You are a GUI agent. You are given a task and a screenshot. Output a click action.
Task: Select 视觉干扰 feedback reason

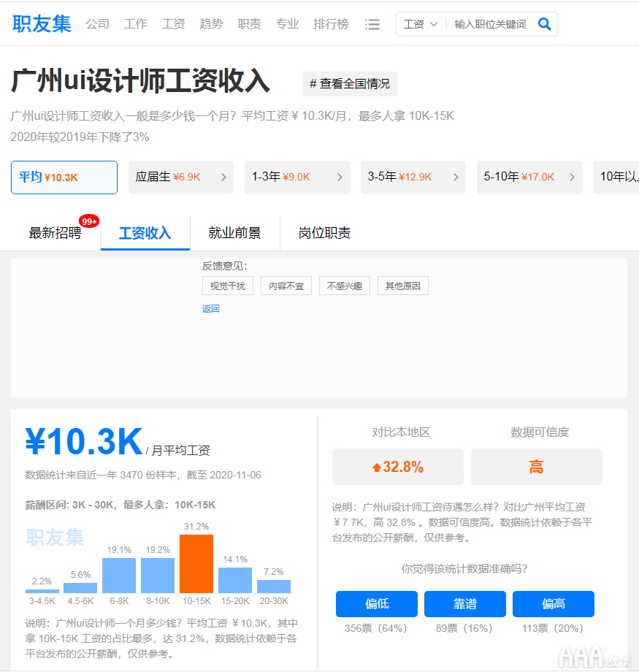click(x=228, y=286)
